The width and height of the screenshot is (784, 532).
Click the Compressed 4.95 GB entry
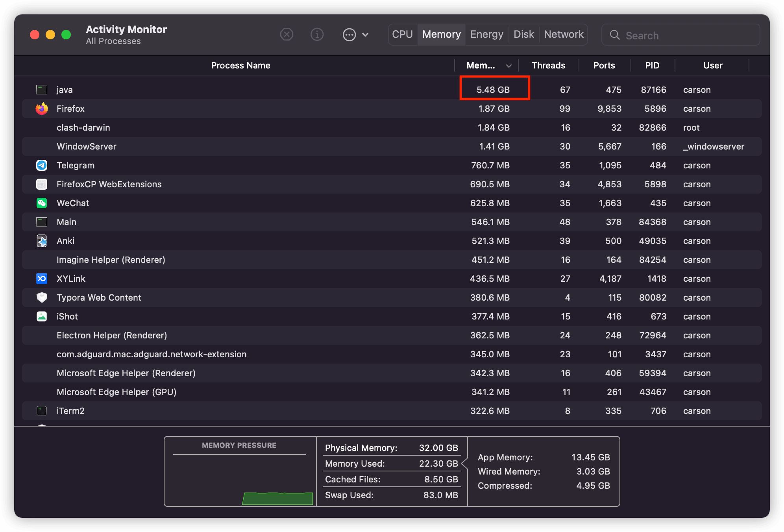544,486
